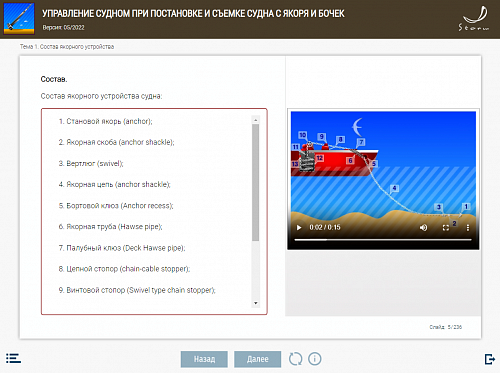The width and height of the screenshot is (500, 373).
Task: Click the list scrollbar thumb
Action: point(256,182)
